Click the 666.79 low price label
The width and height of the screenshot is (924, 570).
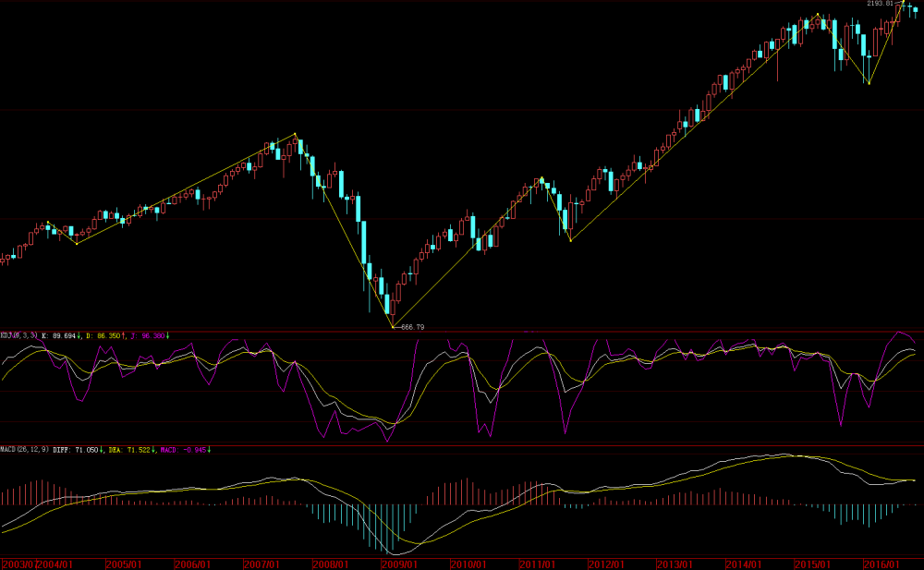coord(411,327)
